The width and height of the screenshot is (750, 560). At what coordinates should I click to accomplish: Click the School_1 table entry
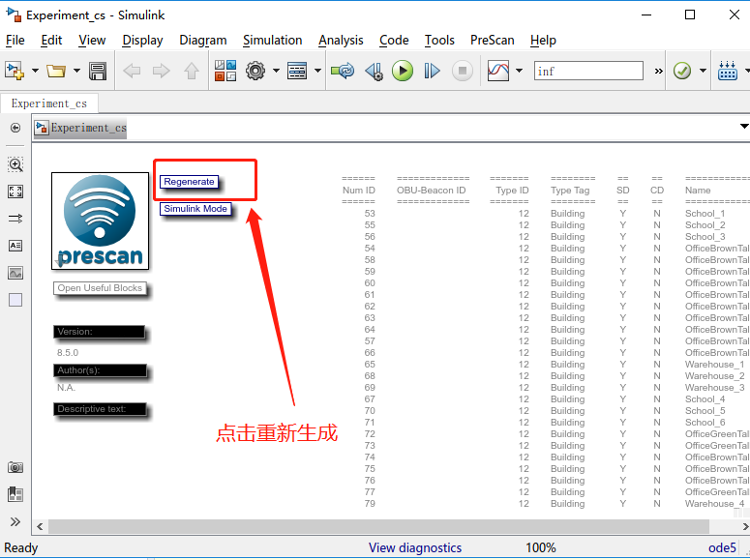pos(705,214)
